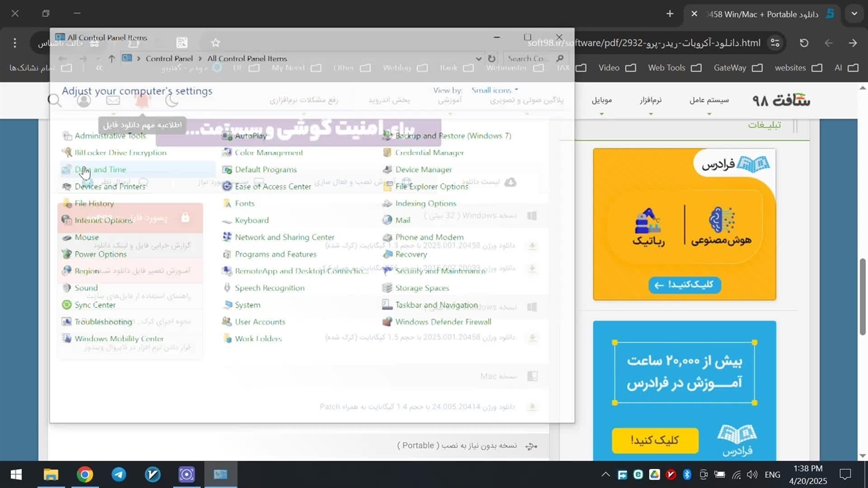This screenshot has height=488, width=868.
Task: Open Chrome's three-dot menu
Action: tap(15, 43)
